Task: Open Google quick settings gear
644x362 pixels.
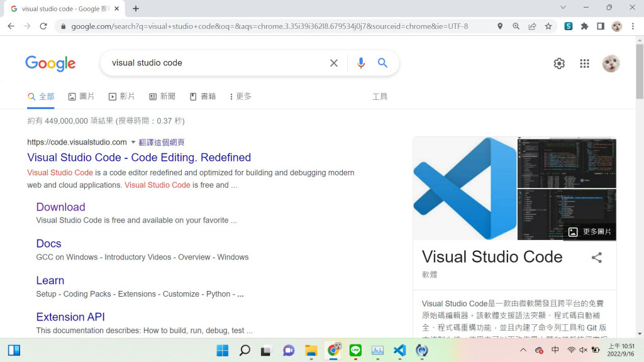Action: pyautogui.click(x=559, y=63)
